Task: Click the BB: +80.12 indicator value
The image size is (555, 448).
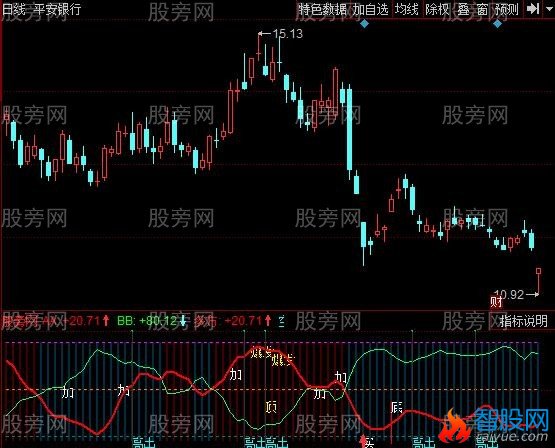Action: click(x=147, y=321)
